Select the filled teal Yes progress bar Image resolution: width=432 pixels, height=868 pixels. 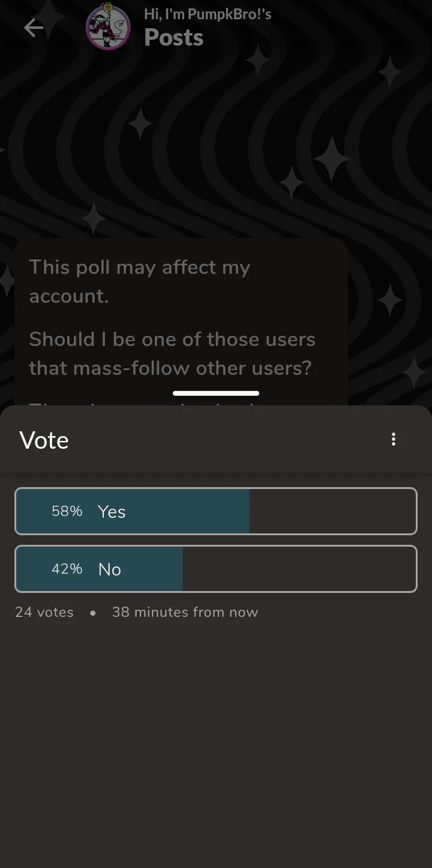click(x=133, y=511)
